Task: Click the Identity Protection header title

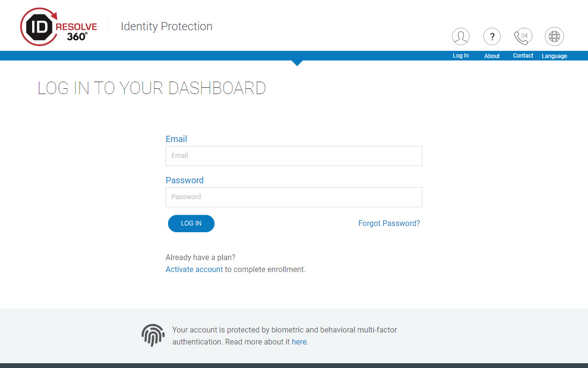Action: coord(167,26)
